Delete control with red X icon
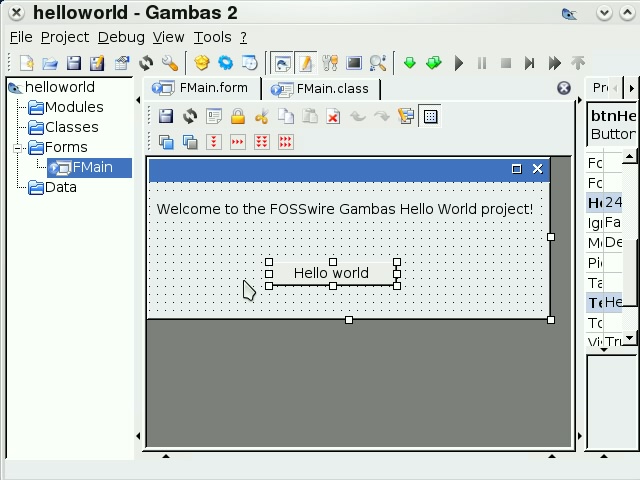The image size is (640, 480). click(x=333, y=116)
